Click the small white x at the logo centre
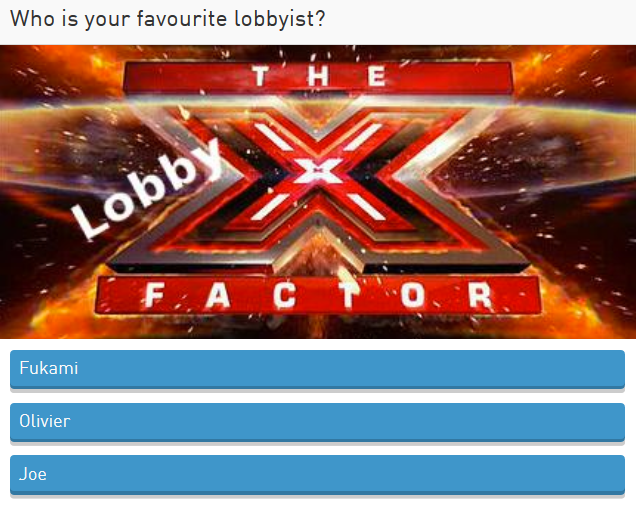Image resolution: width=636 pixels, height=505 pixels. coord(318,170)
